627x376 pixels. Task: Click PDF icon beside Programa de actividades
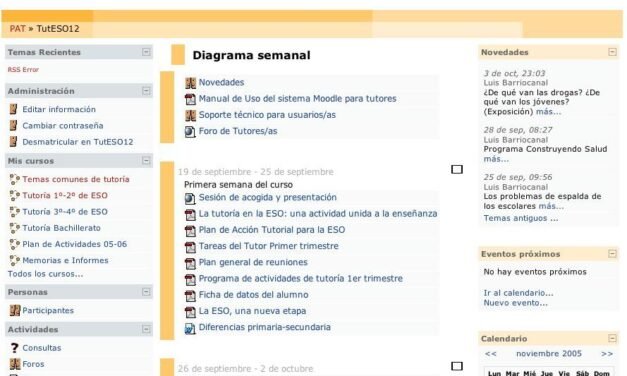[190, 279]
